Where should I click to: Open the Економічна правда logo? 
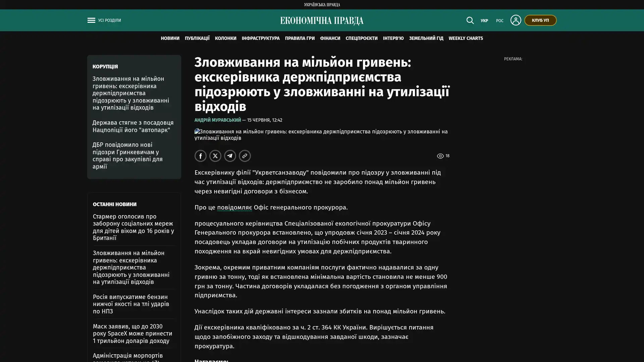(x=322, y=21)
